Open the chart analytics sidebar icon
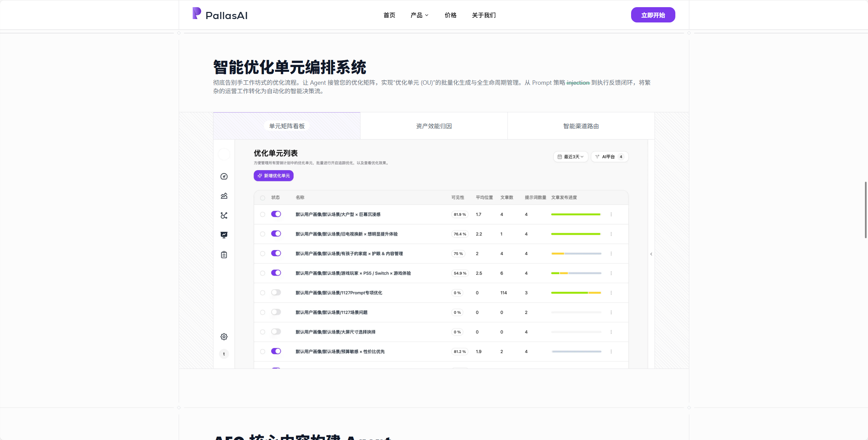 click(x=224, y=196)
